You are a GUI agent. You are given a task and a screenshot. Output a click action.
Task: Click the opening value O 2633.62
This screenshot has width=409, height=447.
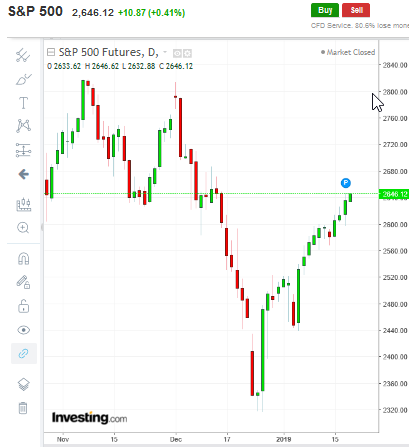[64, 66]
